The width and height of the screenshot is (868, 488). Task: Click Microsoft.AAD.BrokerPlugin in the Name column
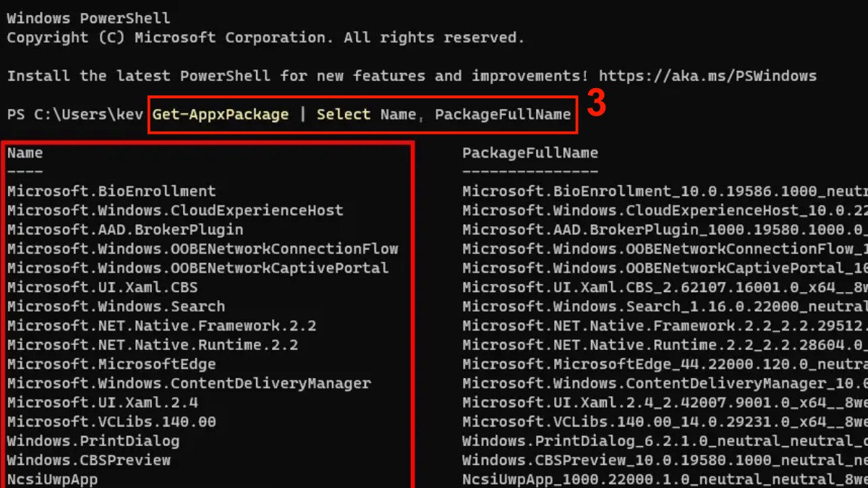click(125, 230)
